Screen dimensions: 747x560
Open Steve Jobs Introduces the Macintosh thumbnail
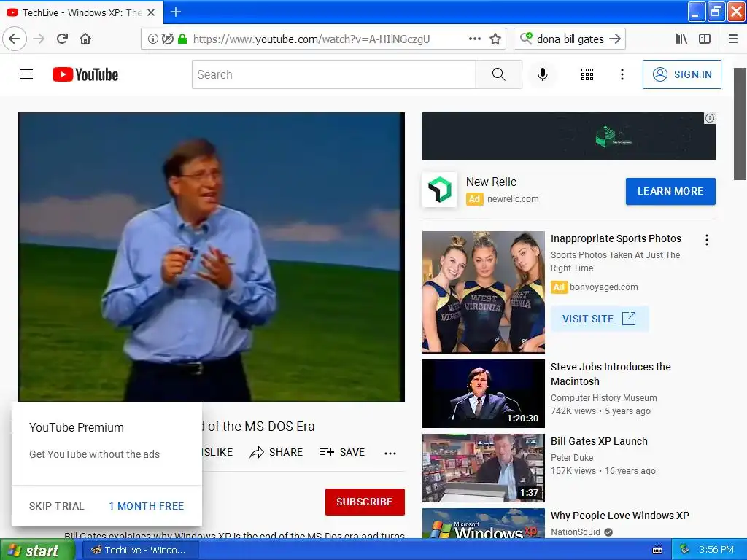[x=484, y=394]
